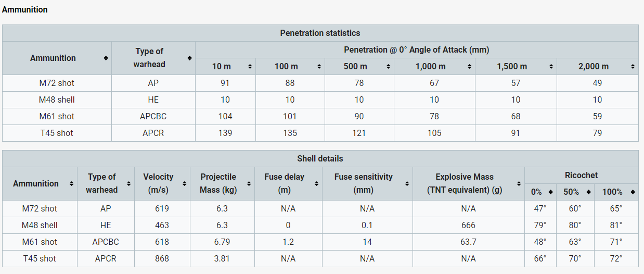This screenshot has width=644, height=274.
Task: Sort by Ricochet 0% angle
Action: tap(550, 192)
